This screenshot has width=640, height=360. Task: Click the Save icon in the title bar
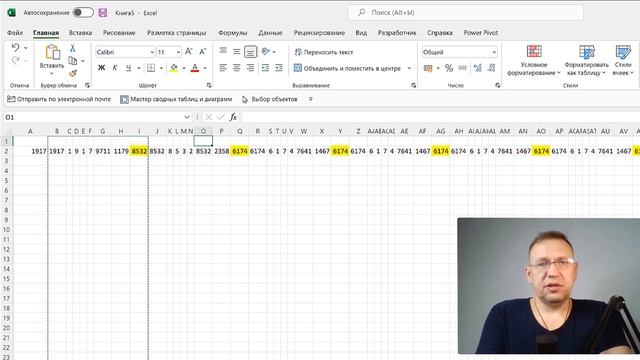[103, 13]
